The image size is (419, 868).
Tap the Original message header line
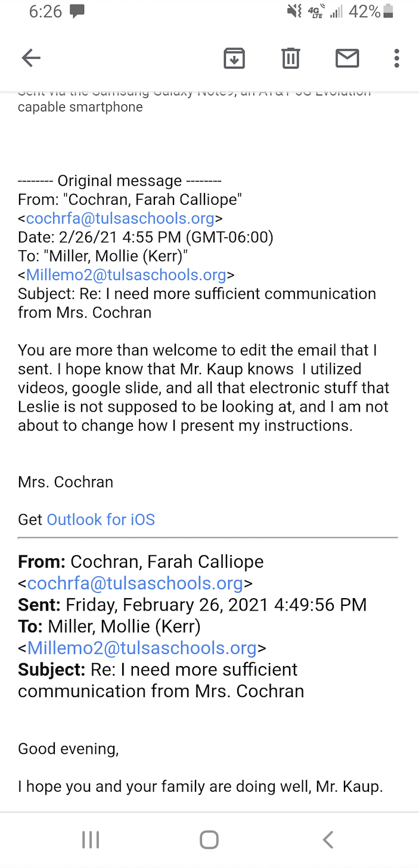pos(120,181)
